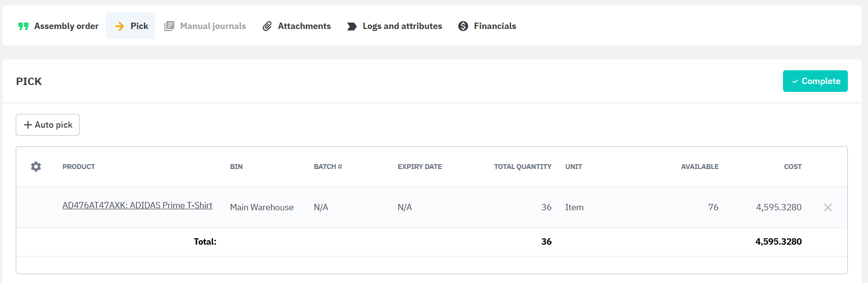Open the Manual journals tab
Viewport: 868px width, 283px height.
(205, 26)
